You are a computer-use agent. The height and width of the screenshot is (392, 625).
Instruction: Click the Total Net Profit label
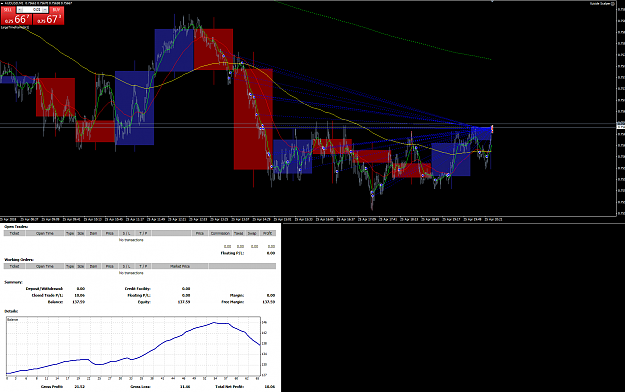(x=230, y=386)
